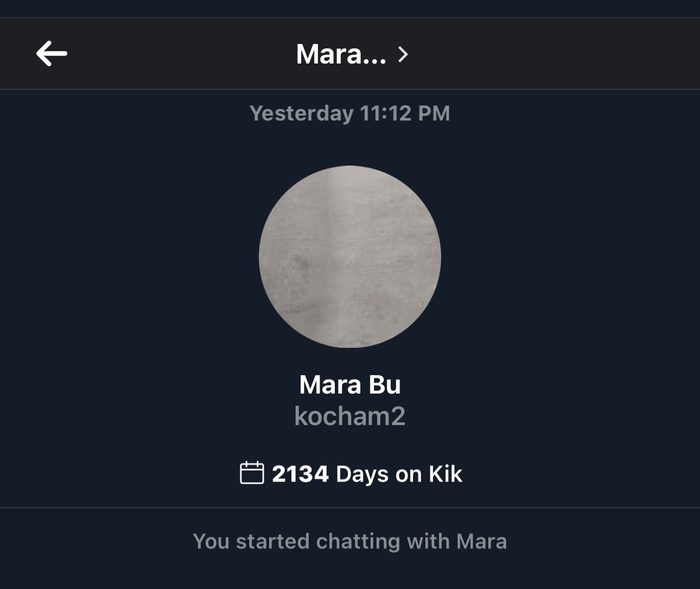Click the surname "Bu" under the avatar
The height and width of the screenshot is (589, 700).
[385, 385]
